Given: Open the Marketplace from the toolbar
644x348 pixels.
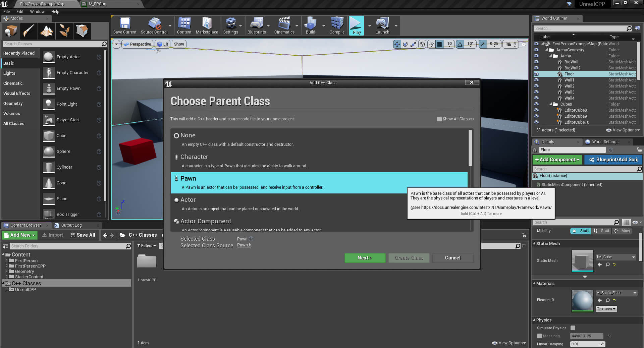Looking at the screenshot, I should [x=207, y=26].
